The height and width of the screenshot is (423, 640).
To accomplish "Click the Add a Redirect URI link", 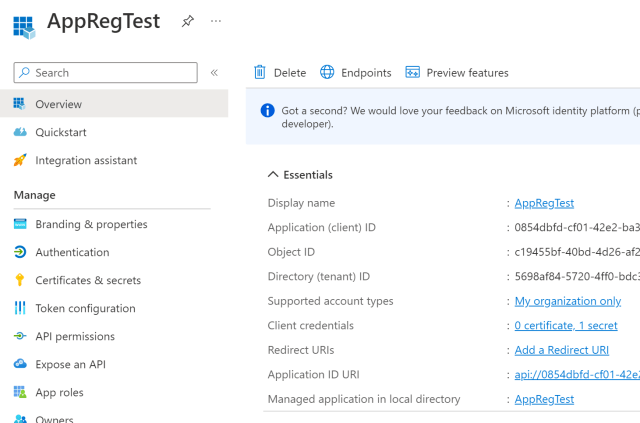I will point(561,350).
